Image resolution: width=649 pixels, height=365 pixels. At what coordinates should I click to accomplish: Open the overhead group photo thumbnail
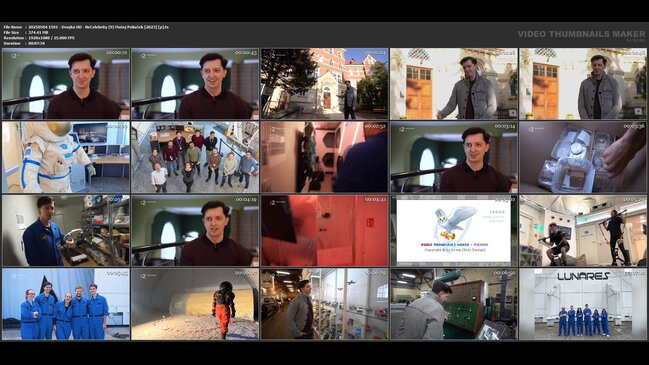pos(195,157)
